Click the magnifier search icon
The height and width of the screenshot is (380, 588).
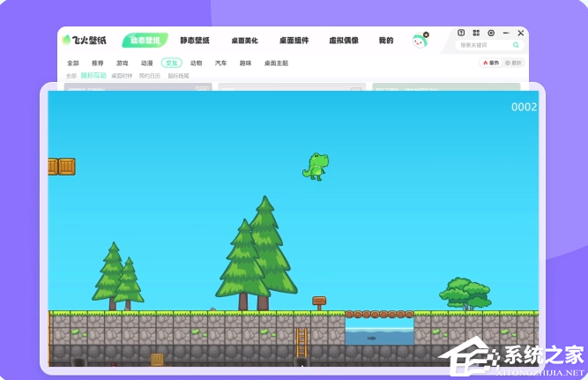coord(516,45)
